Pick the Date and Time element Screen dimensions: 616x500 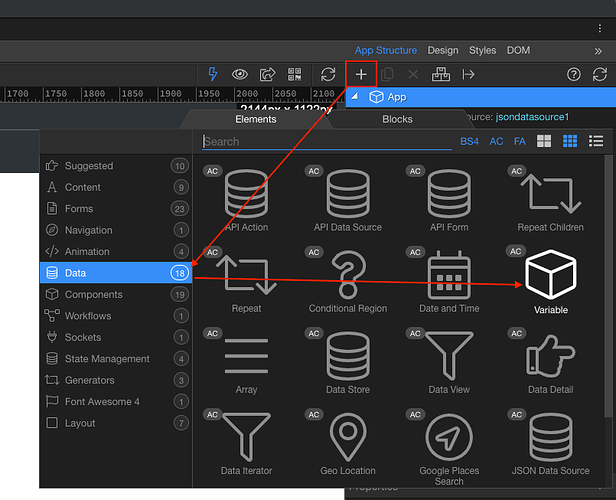pyautogui.click(x=449, y=281)
